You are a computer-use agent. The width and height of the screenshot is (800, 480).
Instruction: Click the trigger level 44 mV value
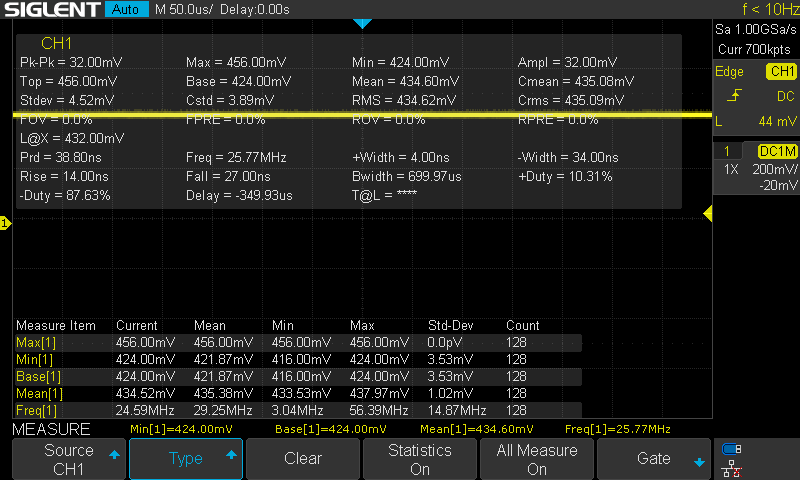(x=778, y=121)
